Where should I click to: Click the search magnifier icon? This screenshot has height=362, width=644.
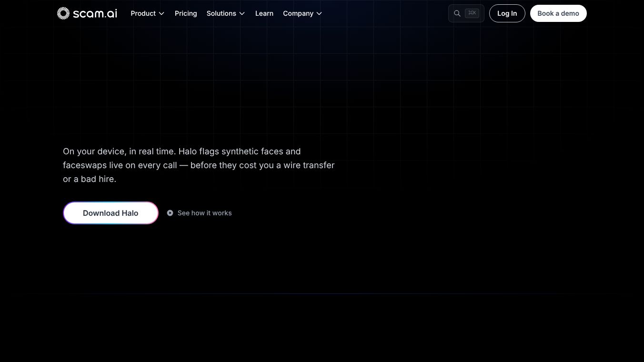click(x=457, y=13)
